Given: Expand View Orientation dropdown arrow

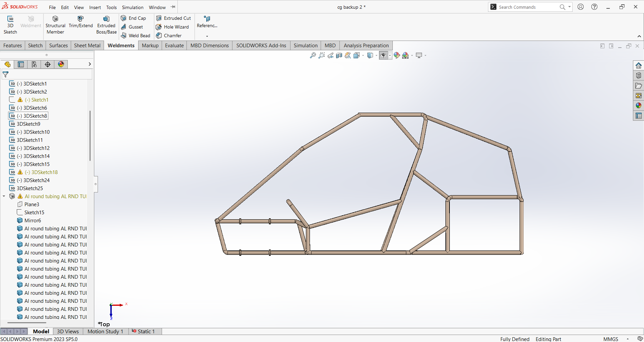Looking at the screenshot, I should pos(363,56).
